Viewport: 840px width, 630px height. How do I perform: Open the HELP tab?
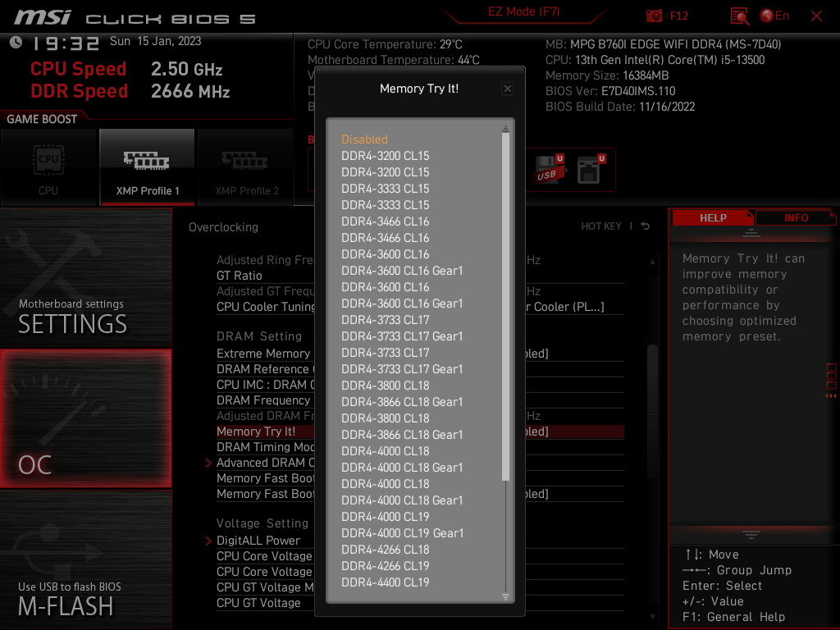coord(713,218)
